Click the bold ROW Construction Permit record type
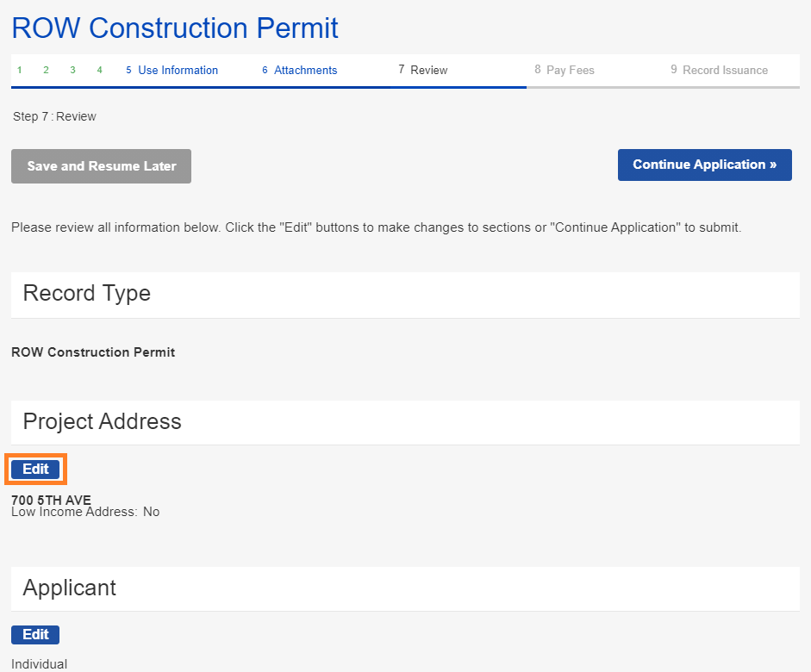Viewport: 811px width, 672px height. [x=93, y=352]
